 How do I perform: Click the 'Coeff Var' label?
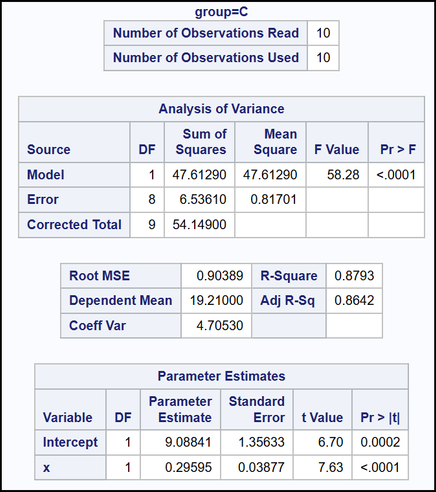(x=97, y=325)
